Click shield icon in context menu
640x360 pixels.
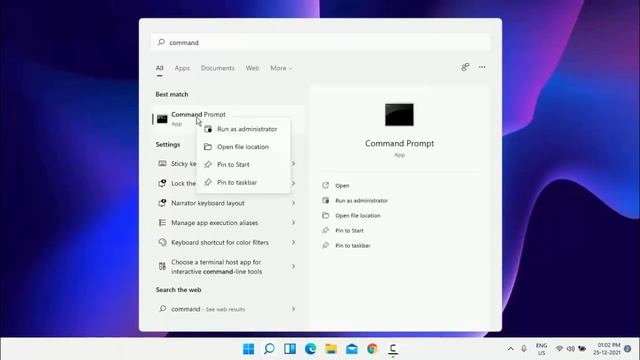208,129
